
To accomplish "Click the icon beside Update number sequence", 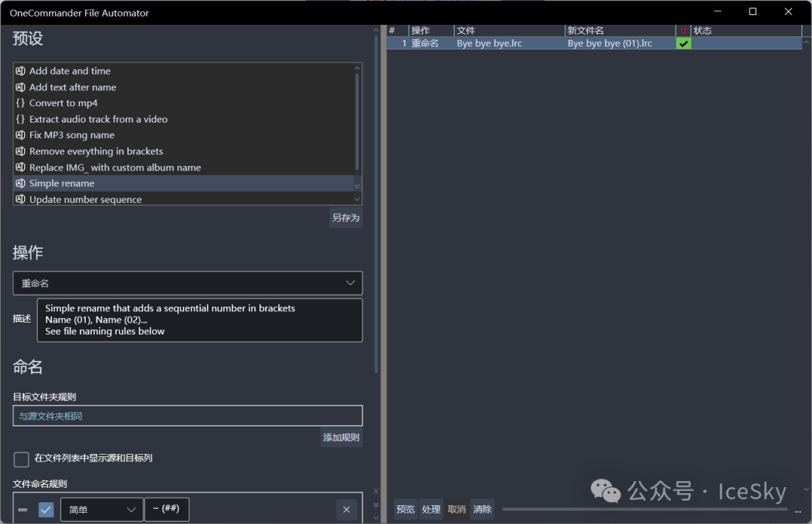I will 20,200.
